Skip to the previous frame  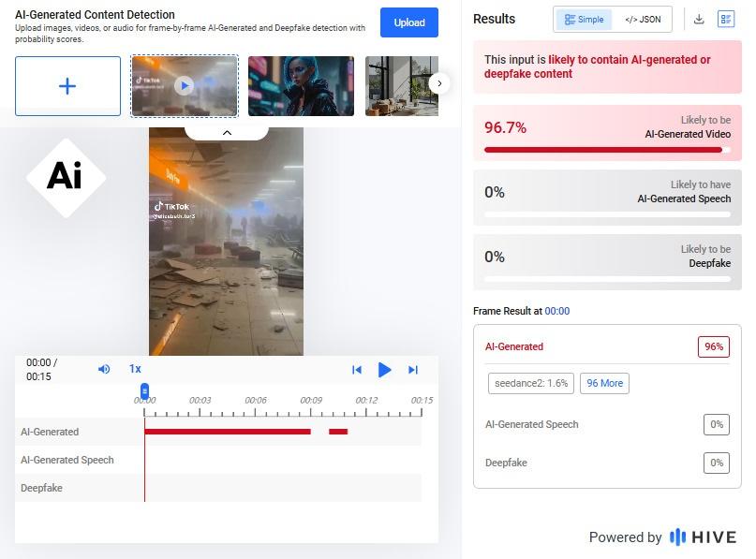(x=356, y=370)
